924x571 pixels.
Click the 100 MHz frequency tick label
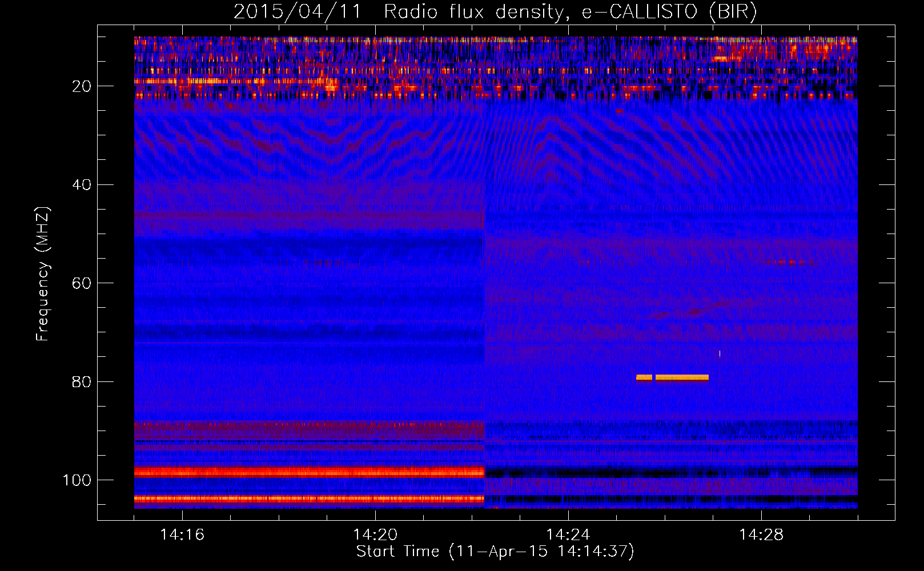(77, 480)
